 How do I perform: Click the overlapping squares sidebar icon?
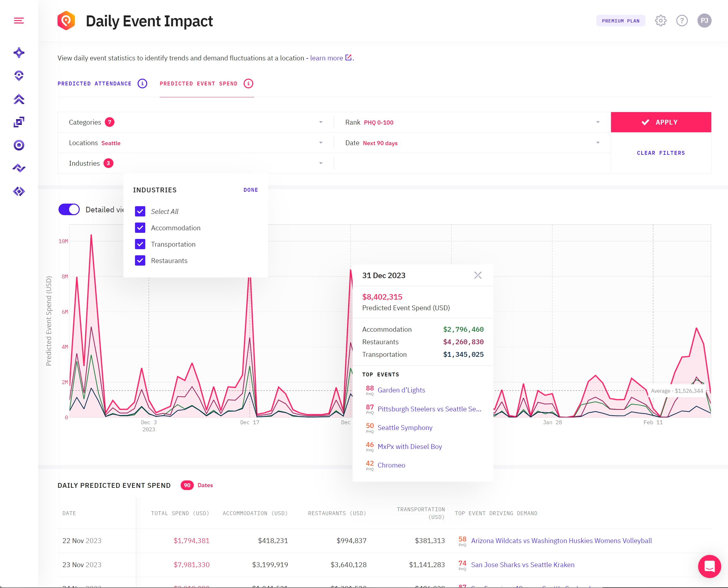coord(19,122)
